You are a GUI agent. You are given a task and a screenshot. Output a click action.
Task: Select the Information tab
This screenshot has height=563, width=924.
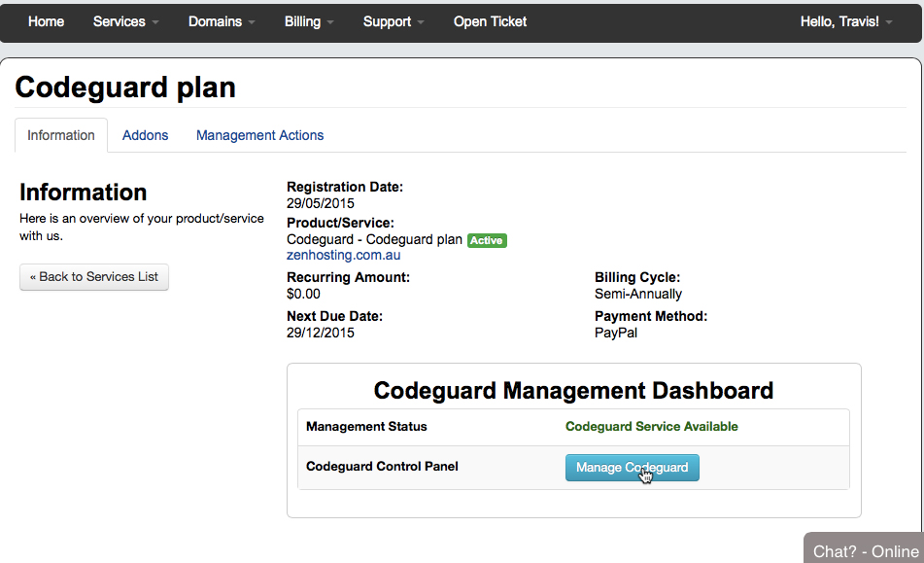pyautogui.click(x=60, y=135)
